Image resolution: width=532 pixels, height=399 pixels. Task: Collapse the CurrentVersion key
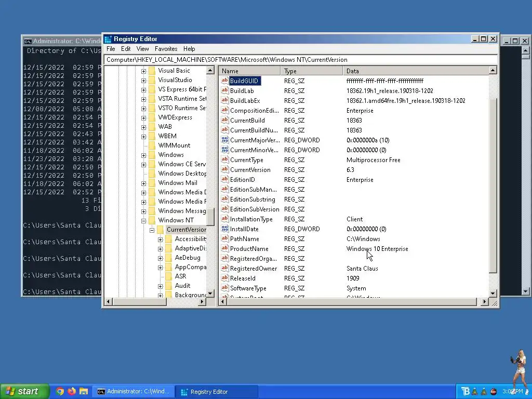[x=152, y=230]
